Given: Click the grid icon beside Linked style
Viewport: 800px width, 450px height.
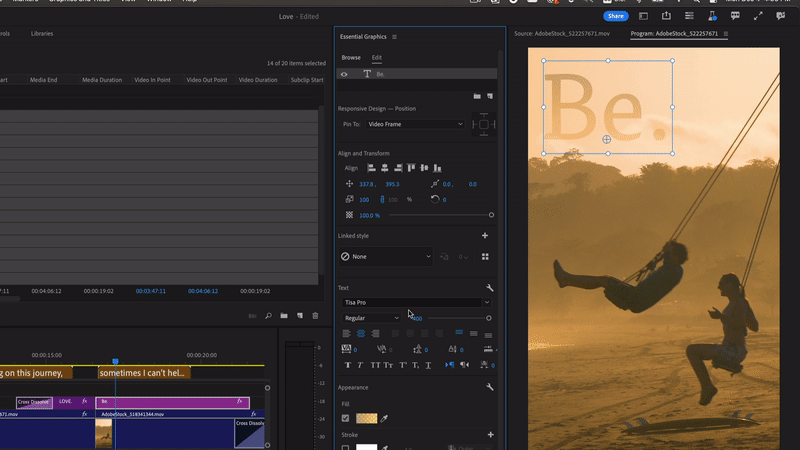Looking at the screenshot, I should [485, 257].
